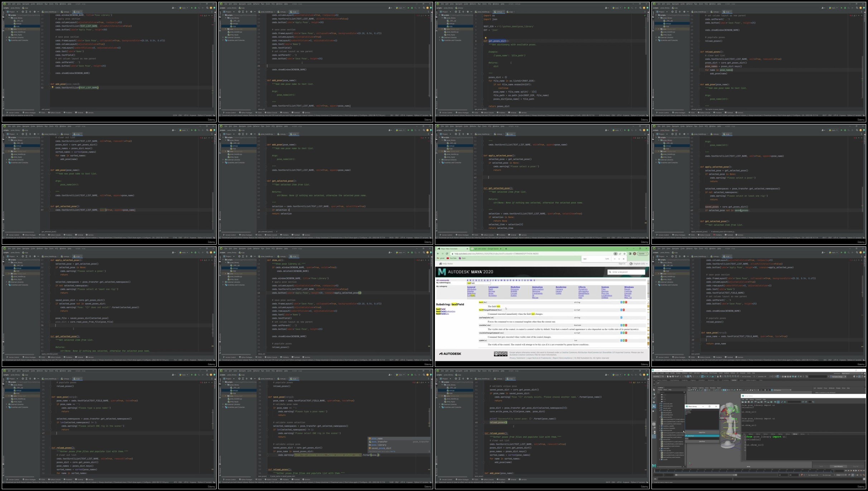Bookmark the page with the star icon
Screen dimensions: 868x491
point(625,254)
